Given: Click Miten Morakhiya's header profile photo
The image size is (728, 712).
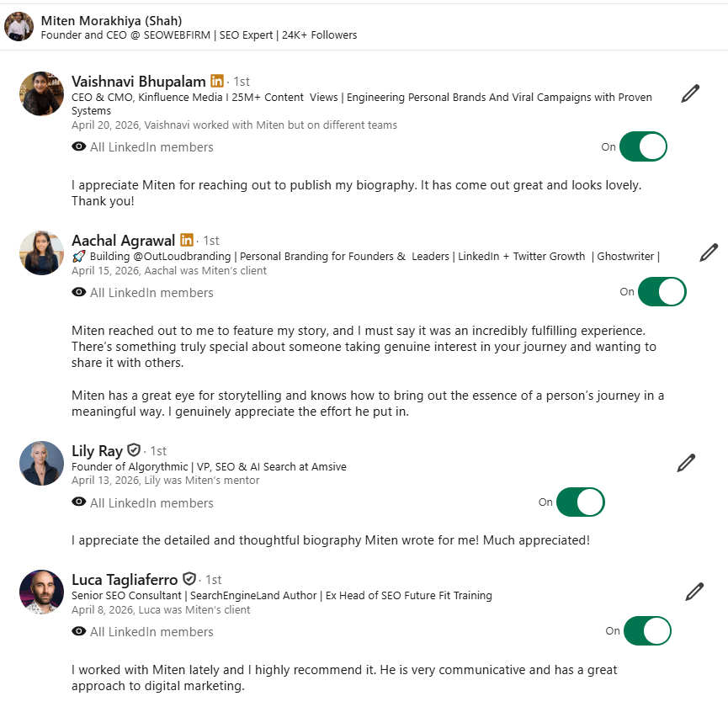Looking at the screenshot, I should click(19, 26).
